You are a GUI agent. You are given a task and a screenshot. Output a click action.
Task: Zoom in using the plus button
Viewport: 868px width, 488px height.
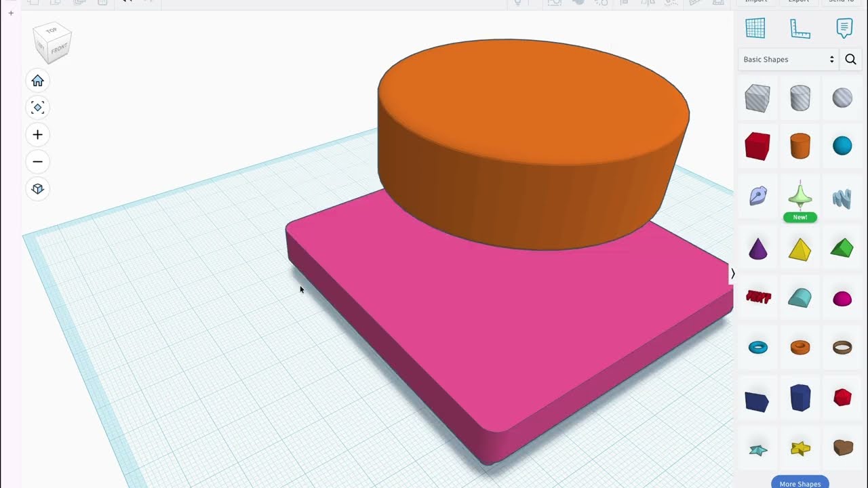click(38, 134)
